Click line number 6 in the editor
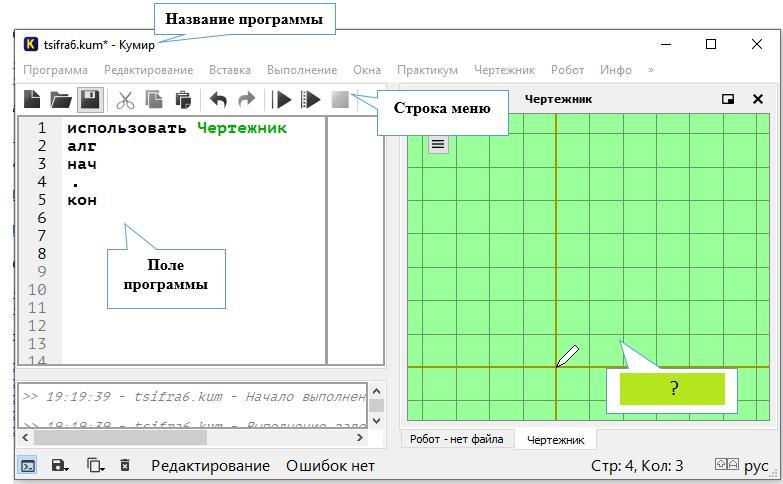 click(42, 218)
